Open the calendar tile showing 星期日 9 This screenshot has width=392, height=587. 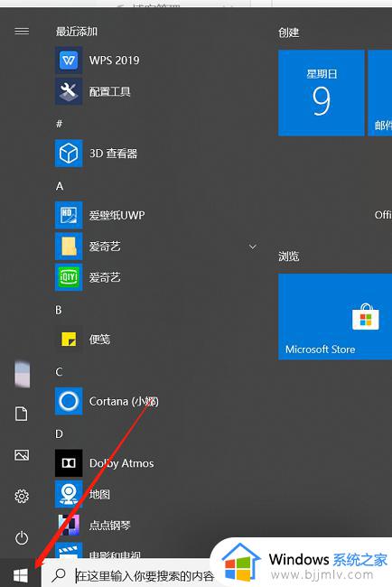point(322,93)
